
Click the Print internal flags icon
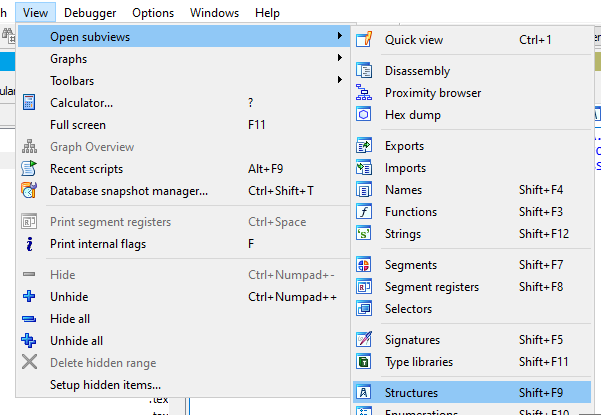29,244
